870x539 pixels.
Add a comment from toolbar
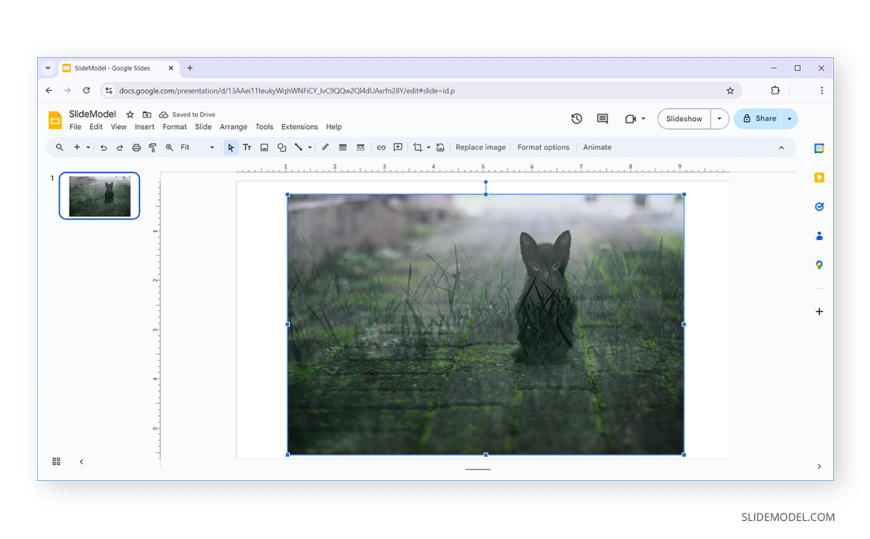click(x=398, y=148)
